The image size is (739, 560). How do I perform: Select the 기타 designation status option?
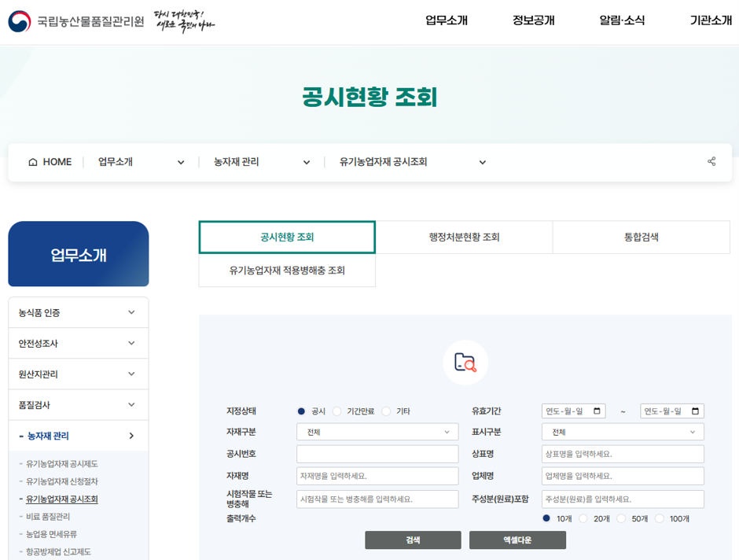[x=385, y=410]
